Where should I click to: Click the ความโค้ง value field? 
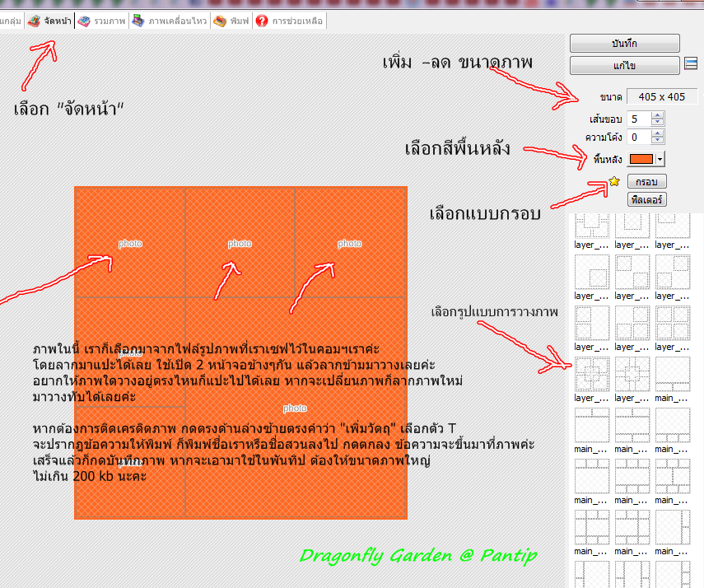[639, 137]
